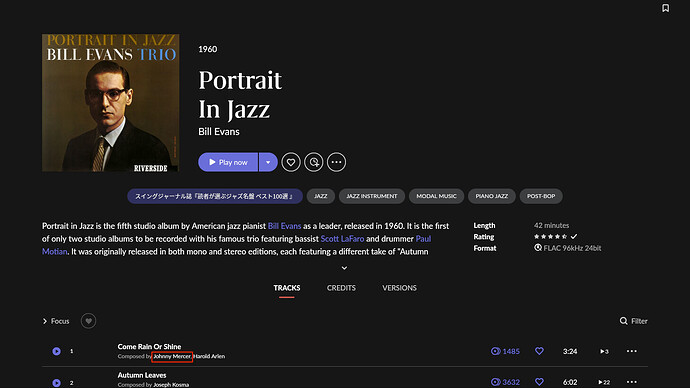Expand the Focus options
The height and width of the screenshot is (388, 690).
click(x=56, y=321)
